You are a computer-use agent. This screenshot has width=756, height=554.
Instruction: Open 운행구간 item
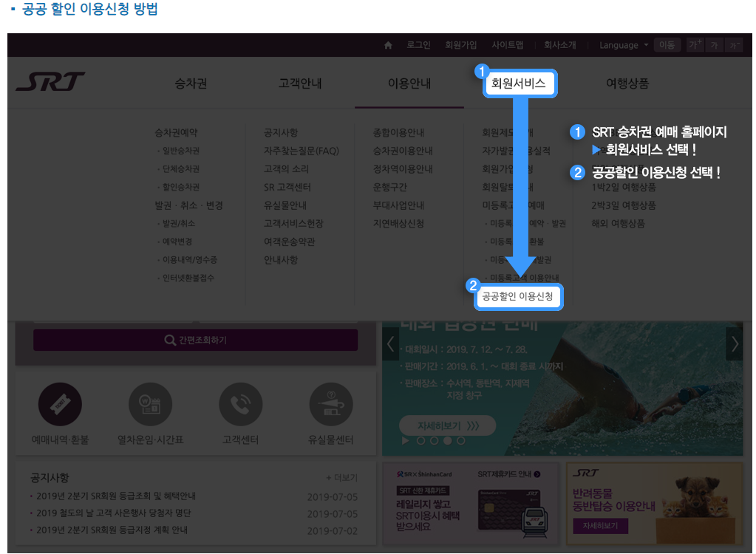pyautogui.click(x=389, y=187)
